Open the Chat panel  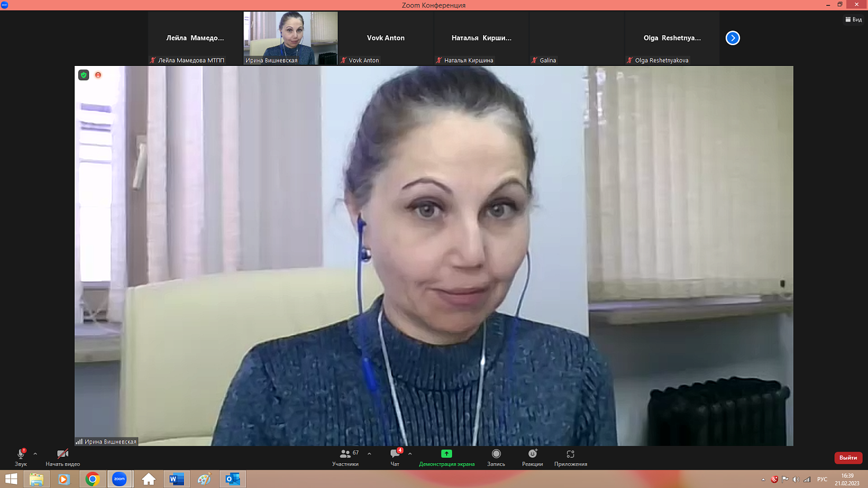[395, 454]
